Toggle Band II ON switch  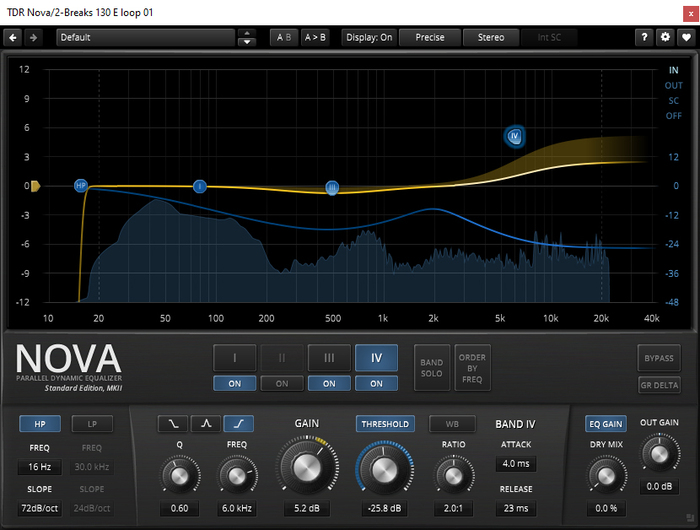click(281, 383)
